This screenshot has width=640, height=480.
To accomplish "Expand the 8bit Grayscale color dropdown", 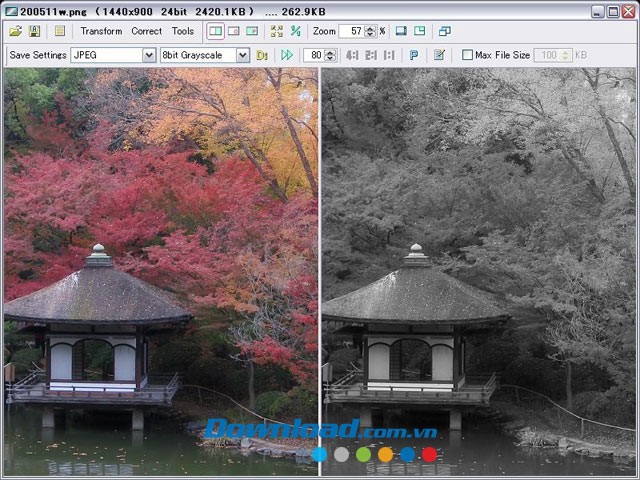I will click(x=243, y=55).
